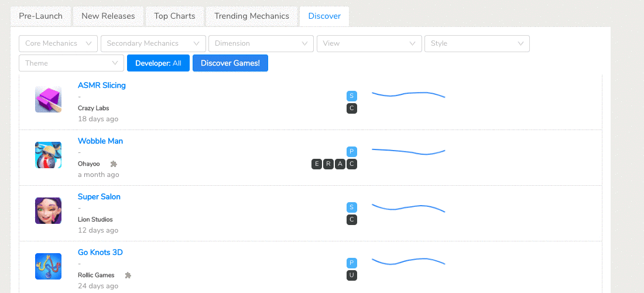This screenshot has width=644, height=293.
Task: Click the U badge in Go Knots 3D row
Action: (352, 275)
